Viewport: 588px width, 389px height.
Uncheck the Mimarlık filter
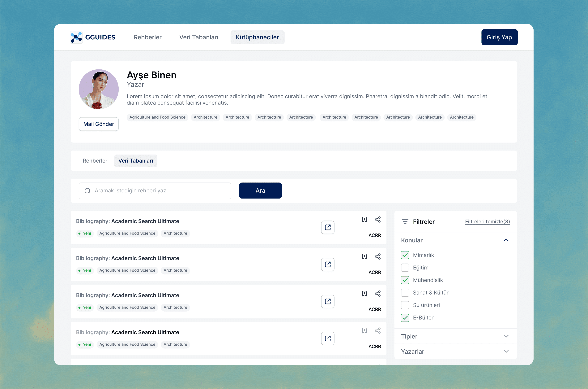[405, 255]
